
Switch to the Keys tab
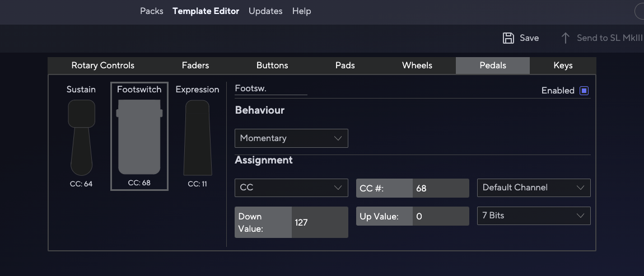pos(563,66)
